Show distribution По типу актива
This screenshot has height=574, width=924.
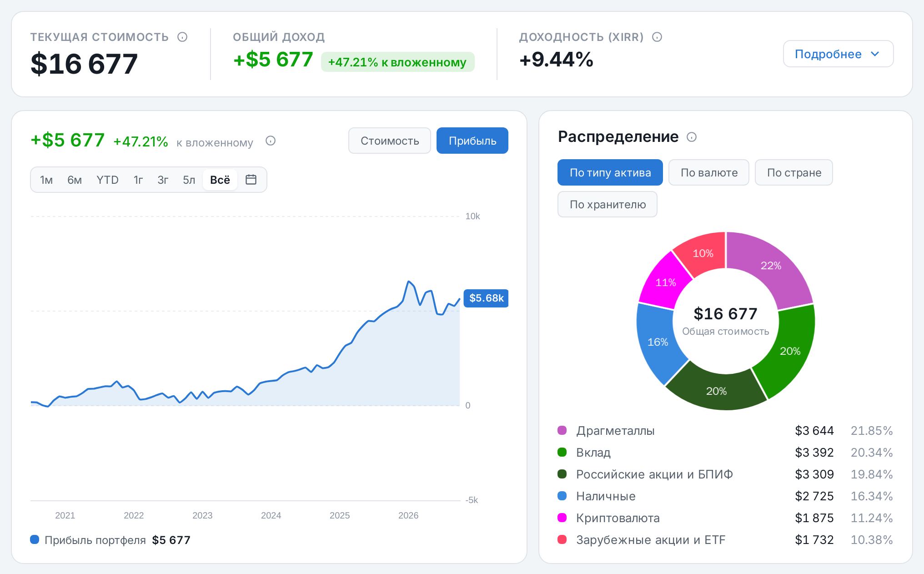(610, 172)
